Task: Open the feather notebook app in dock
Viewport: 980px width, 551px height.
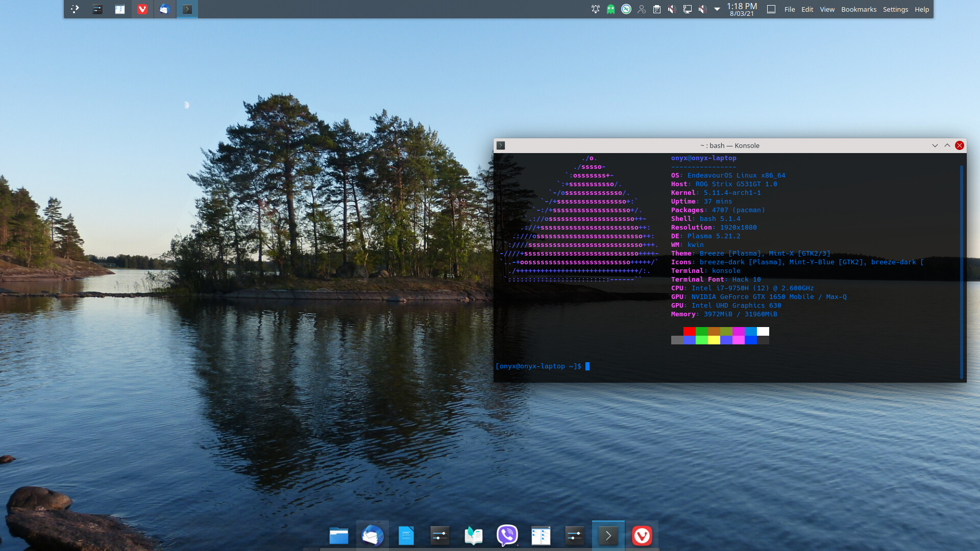Action: click(474, 536)
